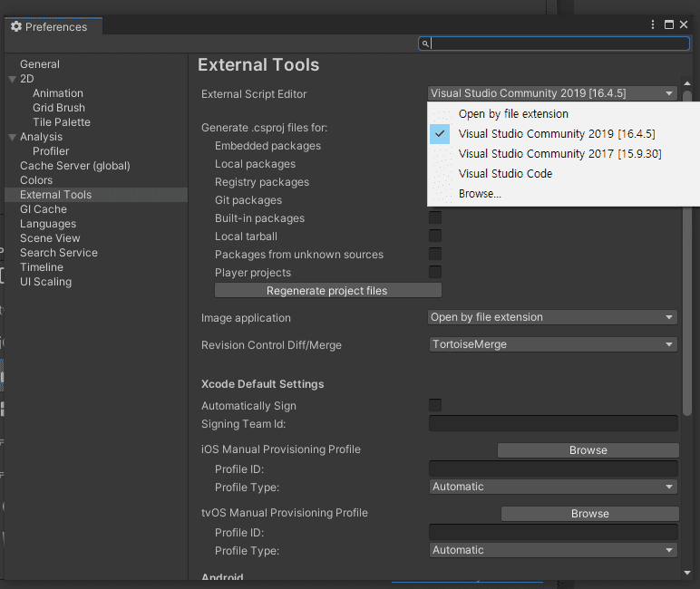This screenshot has height=589, width=700.
Task: Toggle Automatically Sign checkbox
Action: coord(435,405)
